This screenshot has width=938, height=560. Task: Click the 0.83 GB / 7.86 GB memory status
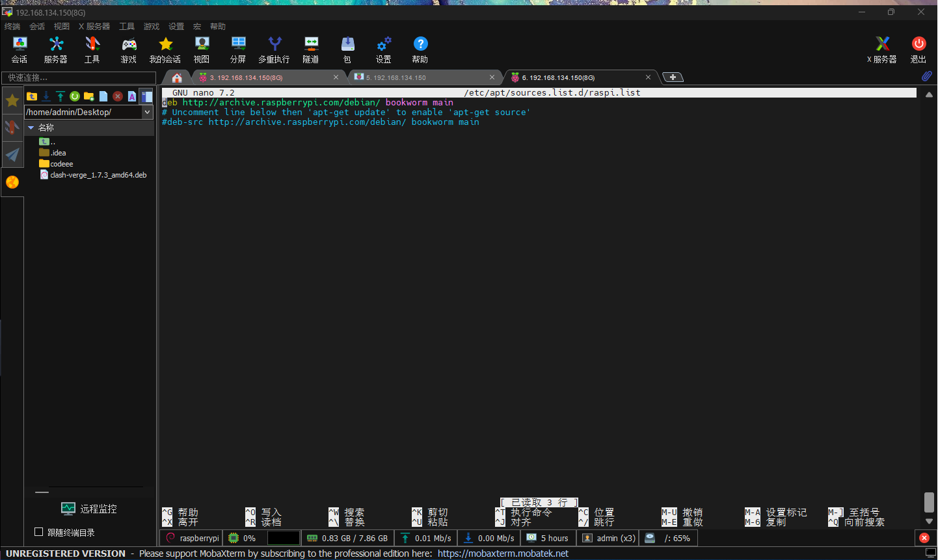pos(347,538)
